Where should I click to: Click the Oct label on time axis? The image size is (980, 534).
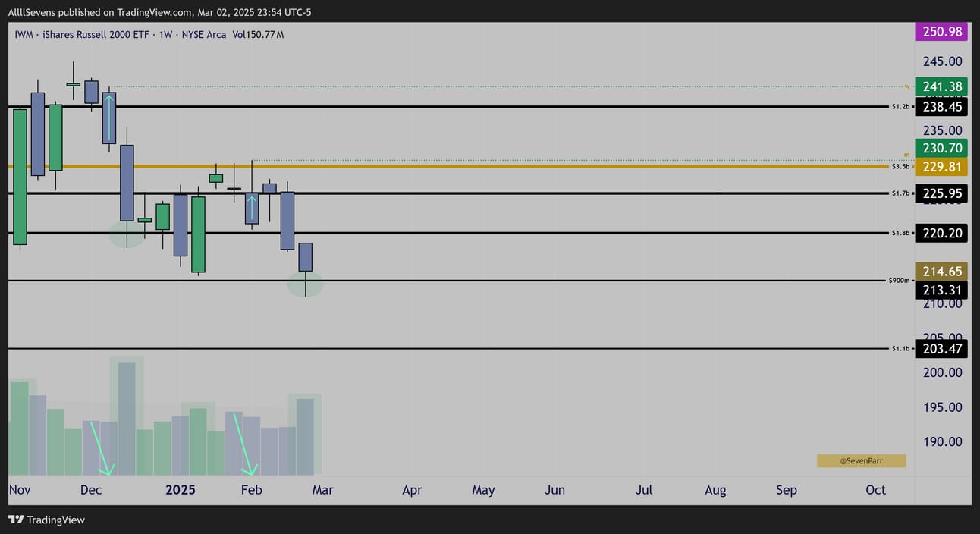[x=876, y=490]
